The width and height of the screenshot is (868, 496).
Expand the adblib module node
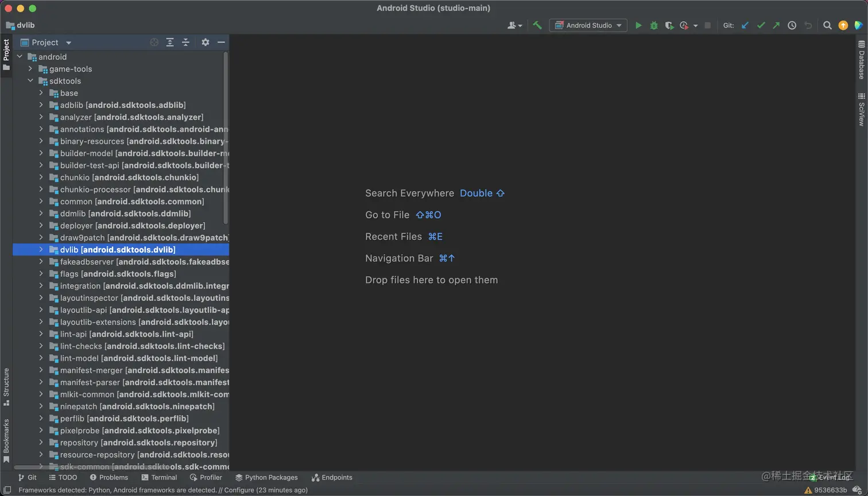(41, 105)
